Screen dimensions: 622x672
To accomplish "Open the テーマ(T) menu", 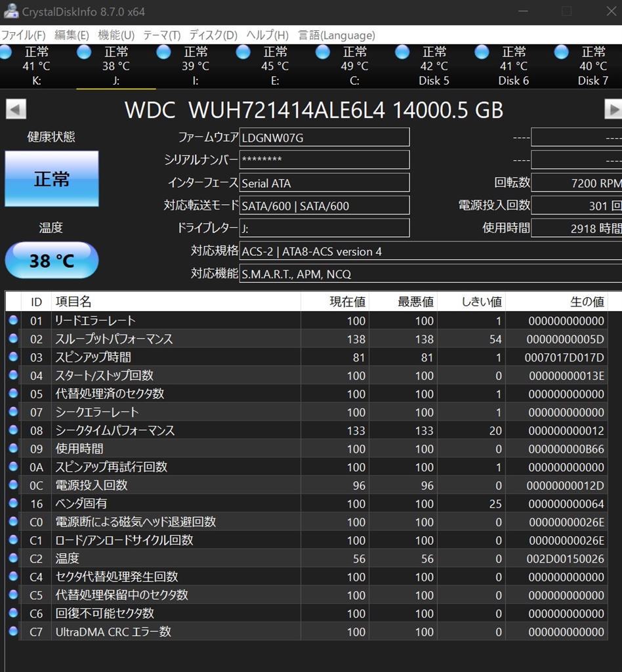I will [162, 35].
